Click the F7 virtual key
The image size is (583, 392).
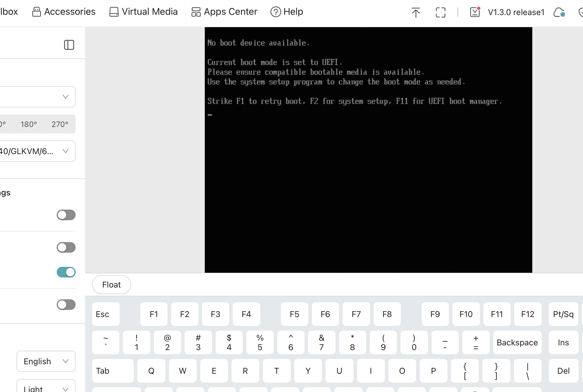click(356, 314)
